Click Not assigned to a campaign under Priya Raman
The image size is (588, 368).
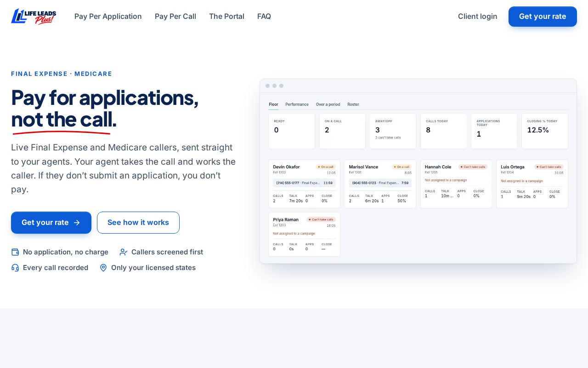click(x=294, y=234)
